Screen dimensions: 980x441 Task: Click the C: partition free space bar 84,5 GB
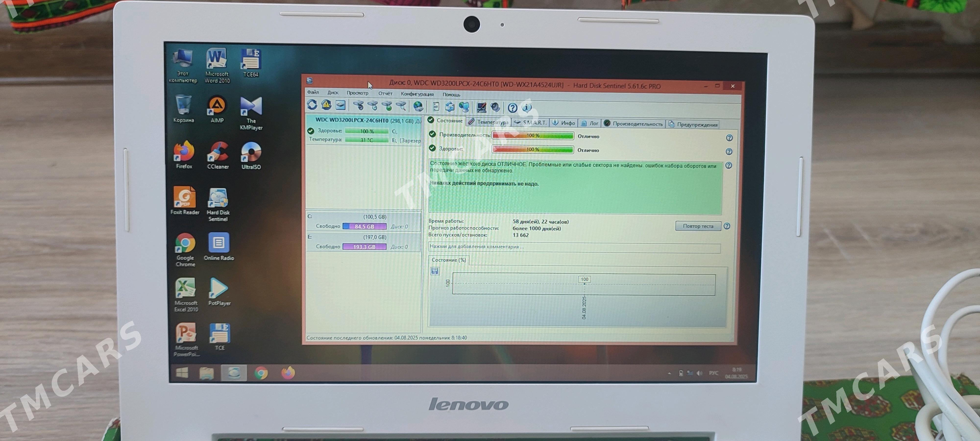click(365, 226)
